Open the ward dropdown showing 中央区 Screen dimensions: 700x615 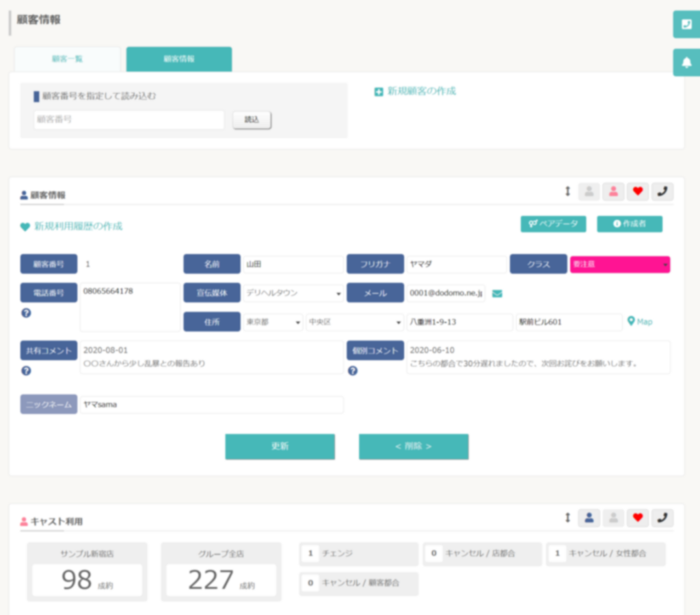[x=355, y=322]
